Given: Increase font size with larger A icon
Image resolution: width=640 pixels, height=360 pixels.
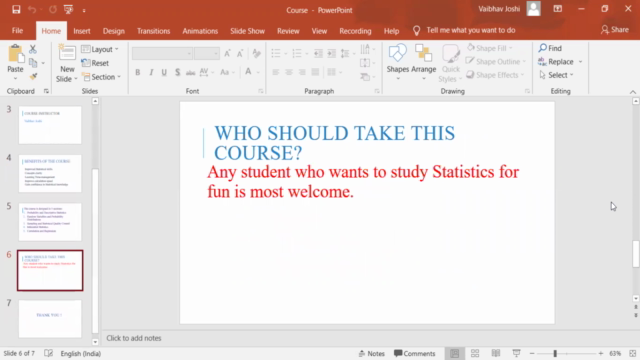Looking at the screenshot, I should (x=227, y=53).
